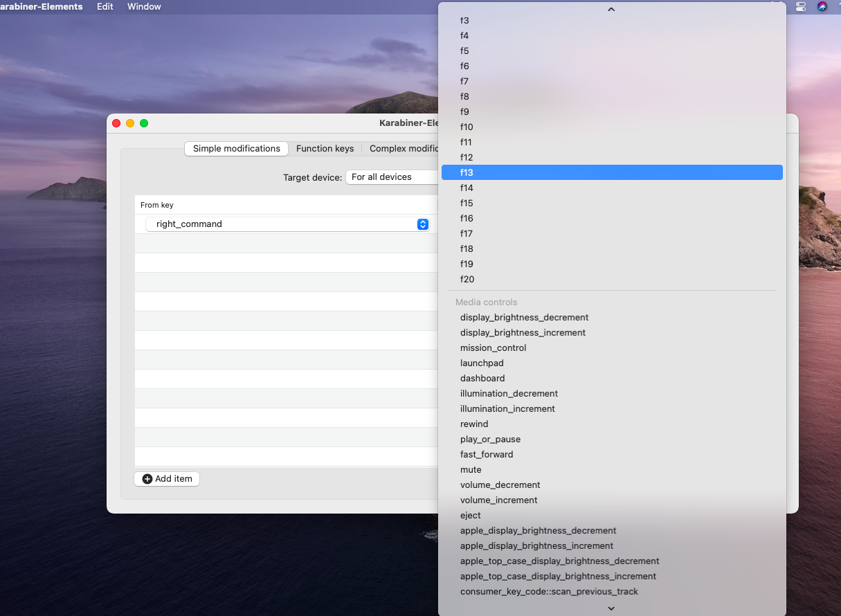
Task: Select display_brightness_decrement media control
Action: point(612,317)
